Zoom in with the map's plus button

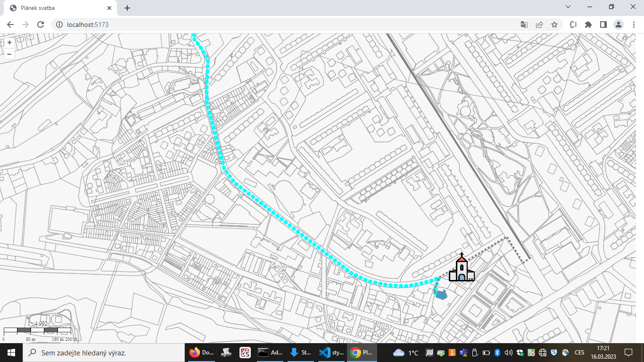9,42
